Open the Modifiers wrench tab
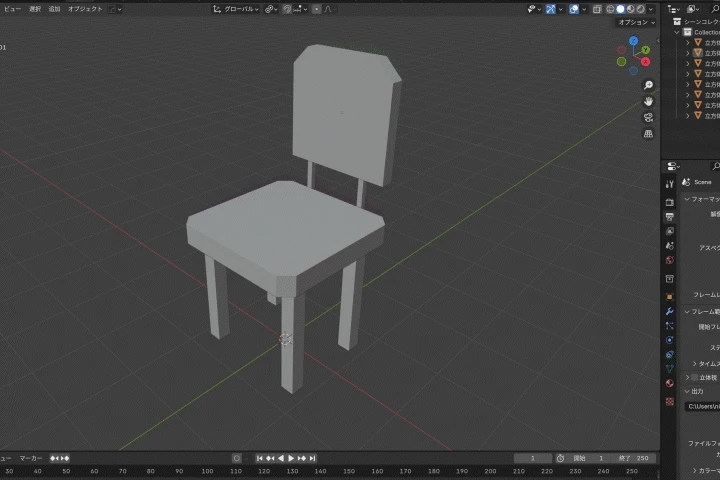Viewport: 720px width, 480px height. (669, 311)
